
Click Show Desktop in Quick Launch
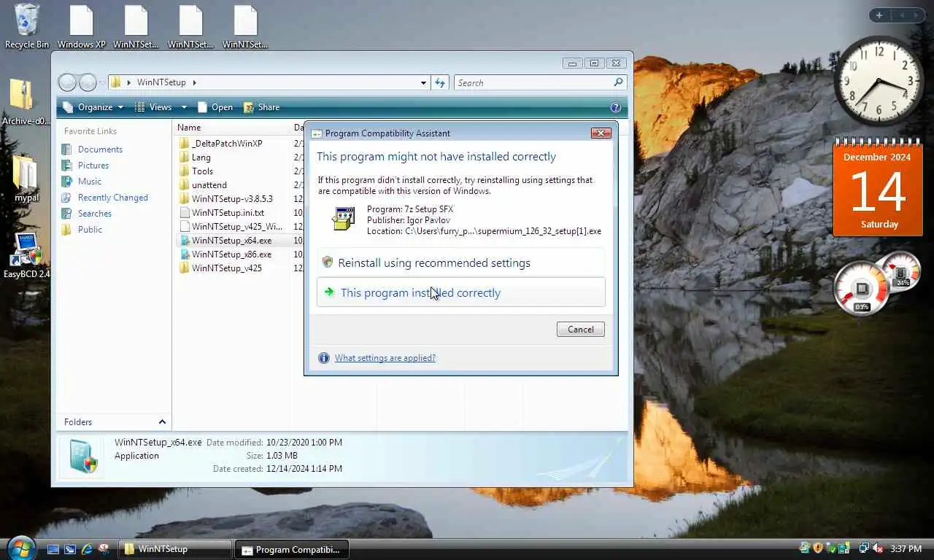(x=53, y=549)
